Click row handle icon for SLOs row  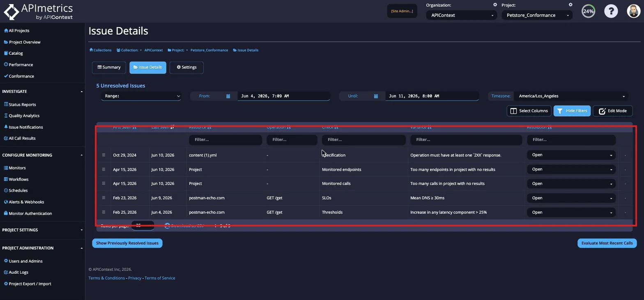[103, 198]
